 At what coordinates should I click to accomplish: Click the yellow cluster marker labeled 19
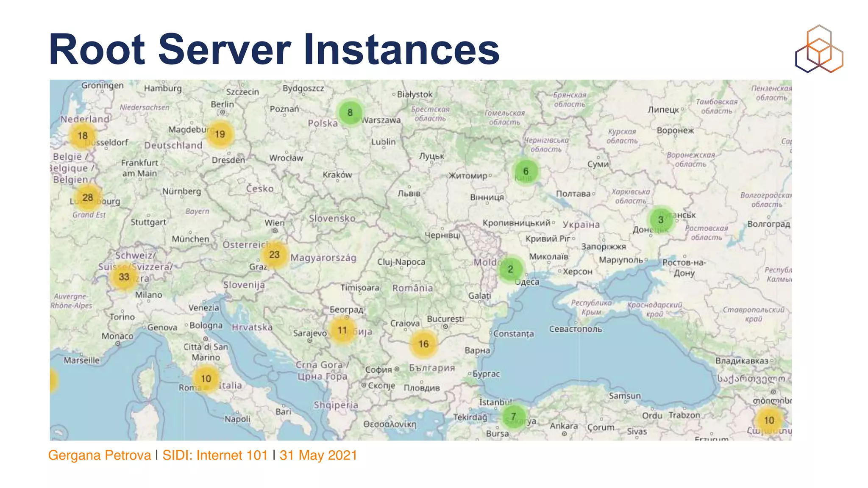[x=220, y=134]
